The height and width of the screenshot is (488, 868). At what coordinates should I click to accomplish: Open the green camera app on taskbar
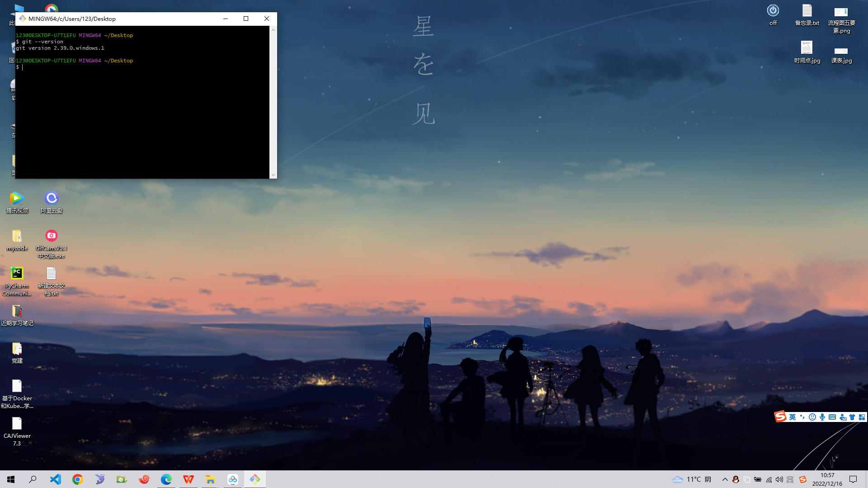pos(122,479)
